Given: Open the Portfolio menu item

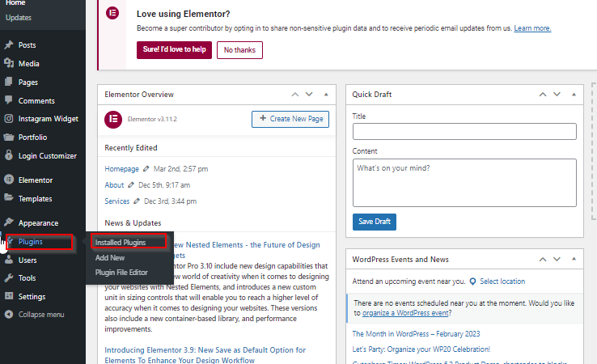Looking at the screenshot, I should [x=32, y=137].
